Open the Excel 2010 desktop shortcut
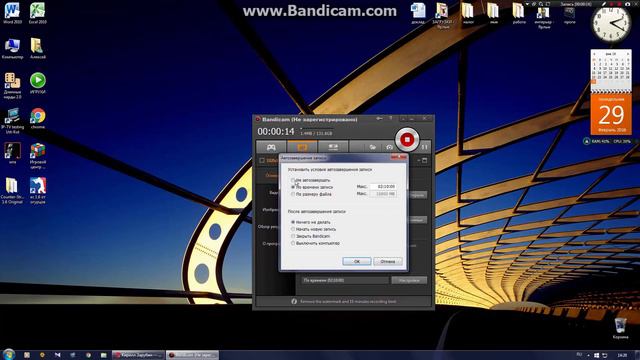Screen dimensions: 640x360 pos(38,13)
